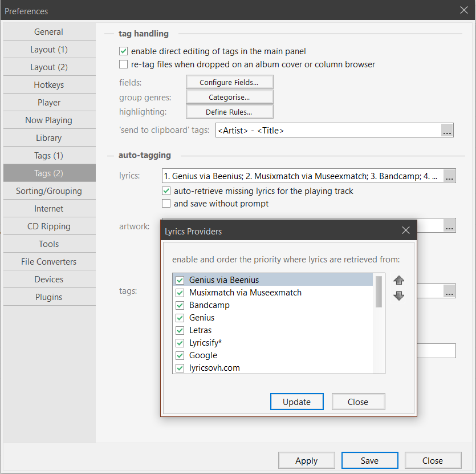Screen dimensions: 476x474
Task: Apply the preferences changes
Action: pos(307,461)
